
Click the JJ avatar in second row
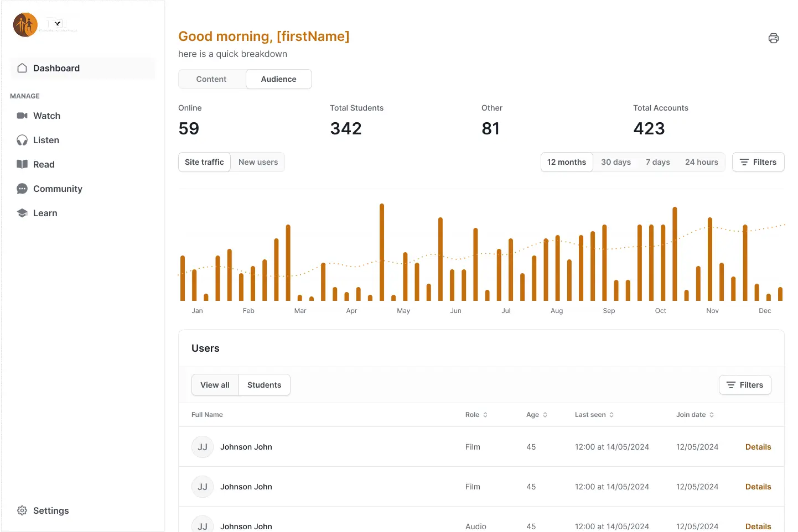coord(203,487)
